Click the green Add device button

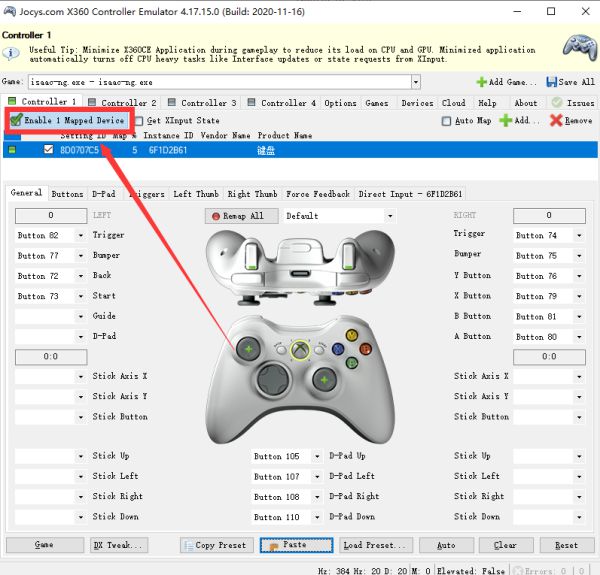(518, 120)
